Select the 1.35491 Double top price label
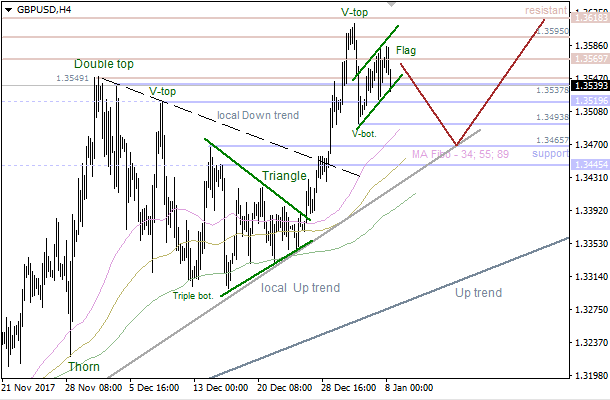This screenshot has width=610, height=400. click(x=75, y=77)
